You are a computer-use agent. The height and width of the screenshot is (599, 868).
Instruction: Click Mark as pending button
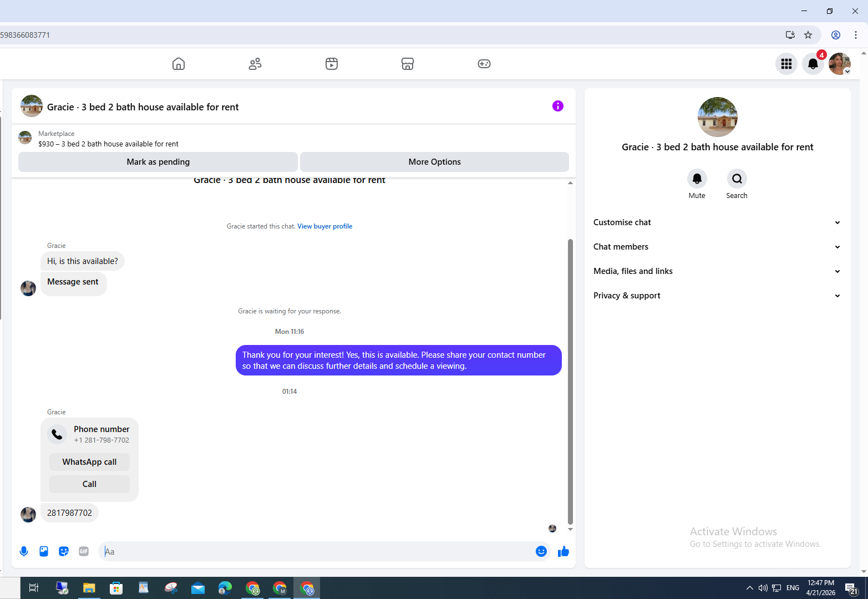pos(158,162)
